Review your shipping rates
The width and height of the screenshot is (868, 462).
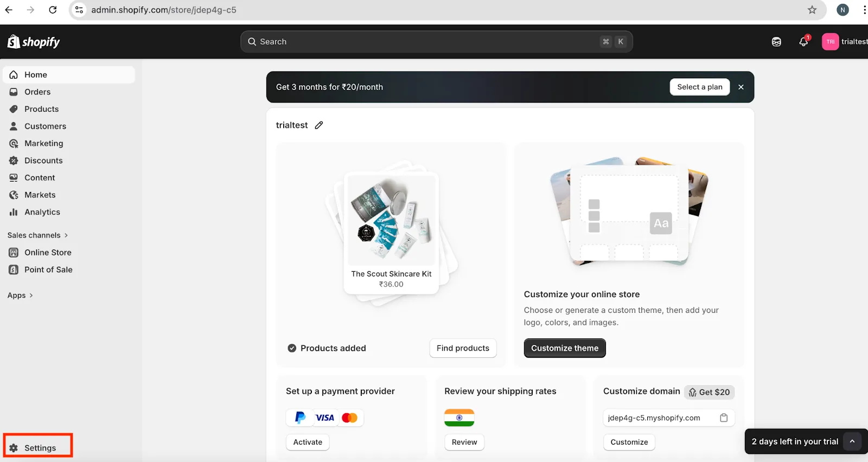coord(464,442)
